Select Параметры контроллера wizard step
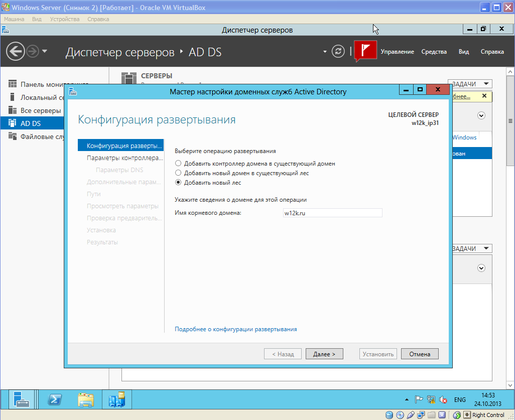 (125, 158)
